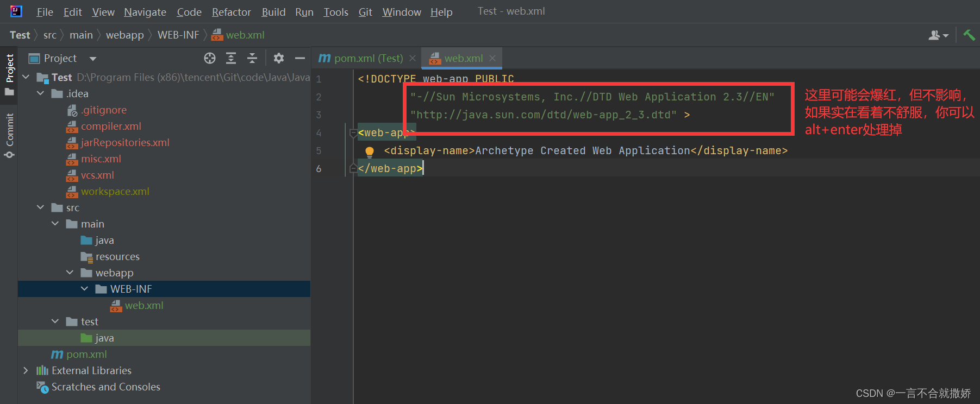This screenshot has width=980, height=404.
Task: Select web.xml under WEB-INF in tree
Action: click(144, 305)
